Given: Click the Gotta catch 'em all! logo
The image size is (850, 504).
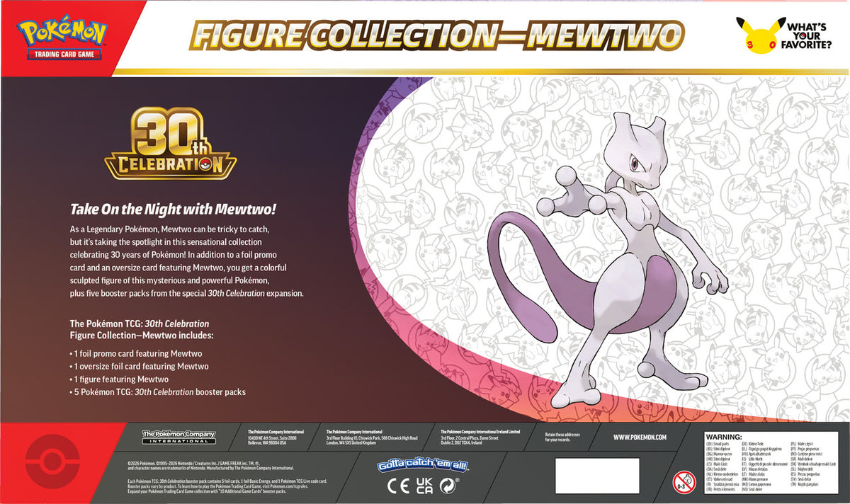Looking at the screenshot, I should click(422, 466).
